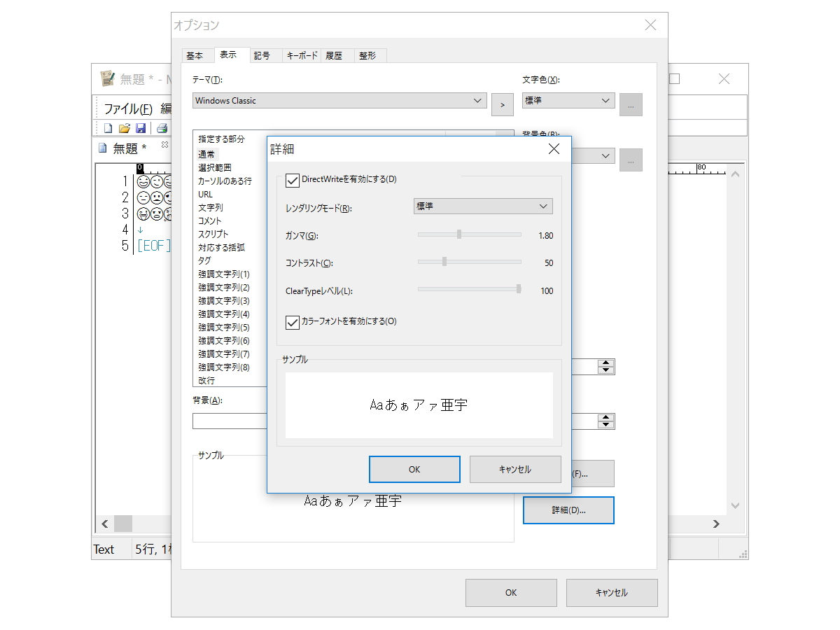
Task: Switch to the キーボード tab
Action: tap(301, 55)
